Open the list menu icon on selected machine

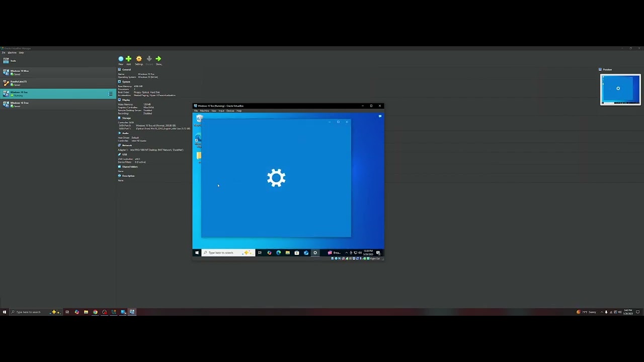point(110,94)
